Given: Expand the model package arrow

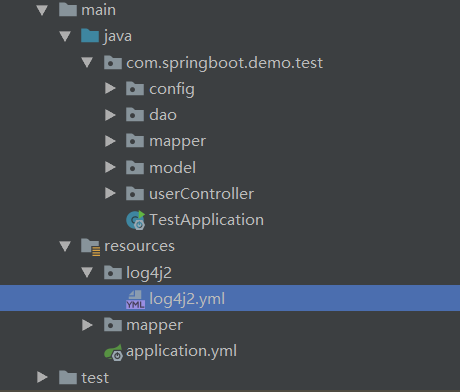Looking at the screenshot, I should pyautogui.click(x=110, y=167).
